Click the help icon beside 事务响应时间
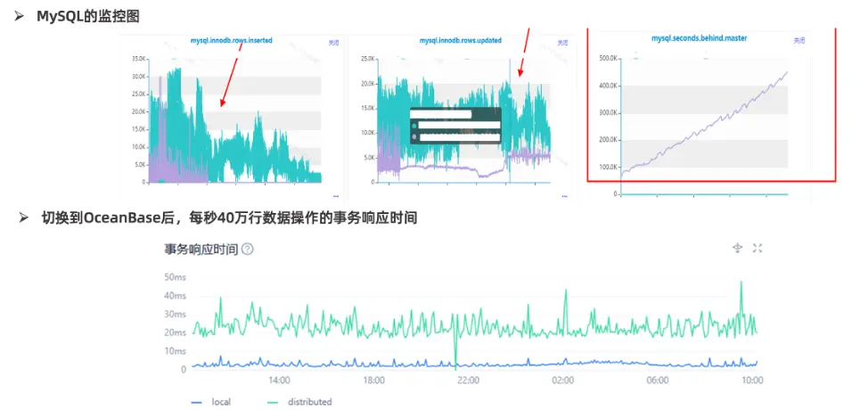This screenshot has width=868, height=410. pos(248,250)
